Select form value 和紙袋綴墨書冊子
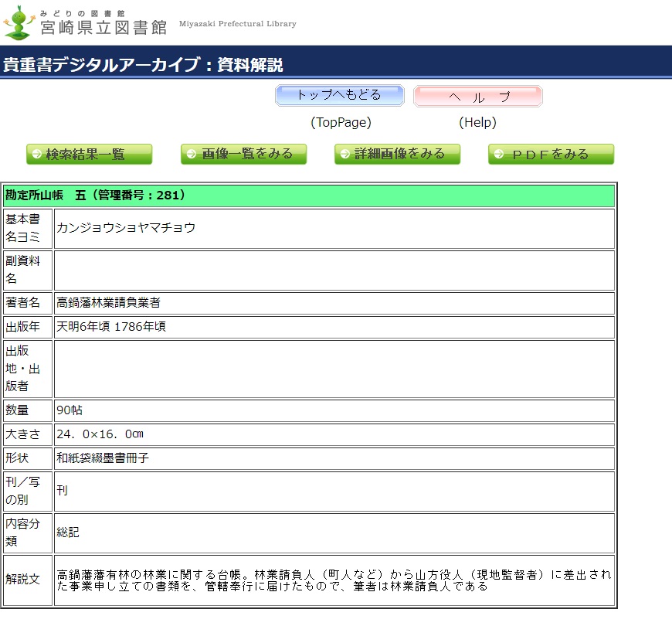The height and width of the screenshot is (626, 672). [103, 458]
